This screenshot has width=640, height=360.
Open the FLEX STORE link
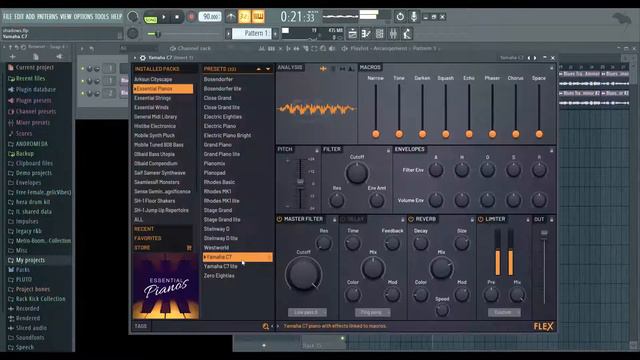(142, 248)
